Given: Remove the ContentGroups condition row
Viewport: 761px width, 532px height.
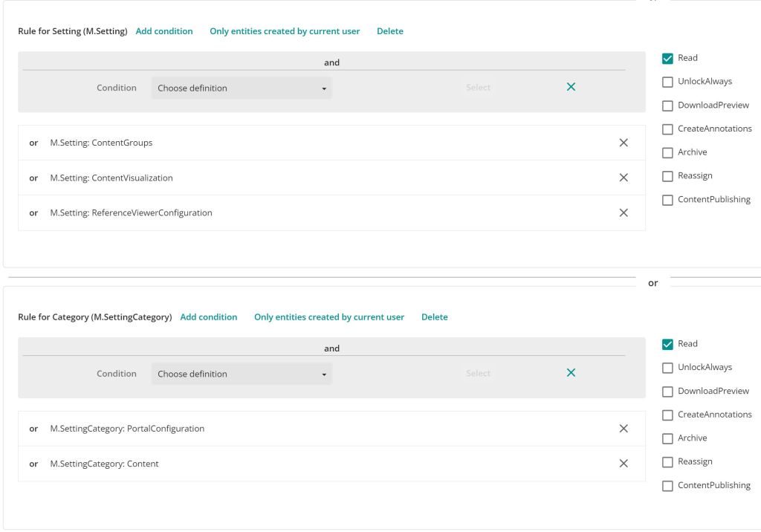Looking at the screenshot, I should pos(624,143).
